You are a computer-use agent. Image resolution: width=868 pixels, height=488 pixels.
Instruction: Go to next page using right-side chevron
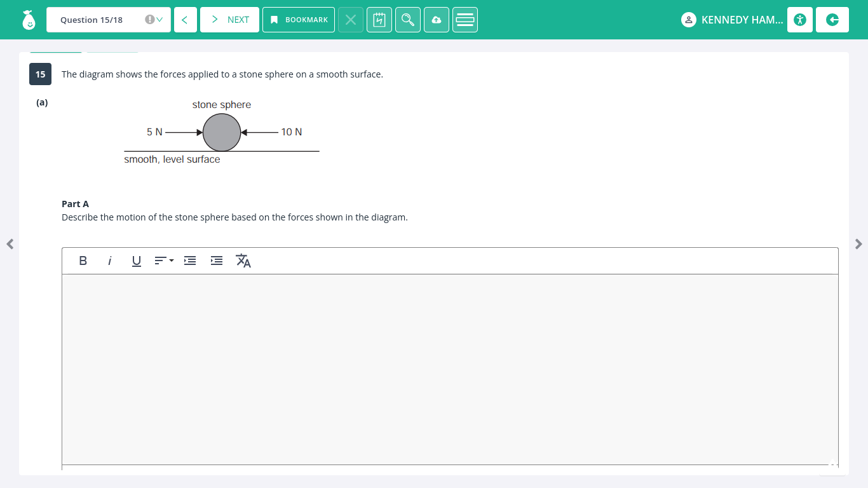pos(858,243)
